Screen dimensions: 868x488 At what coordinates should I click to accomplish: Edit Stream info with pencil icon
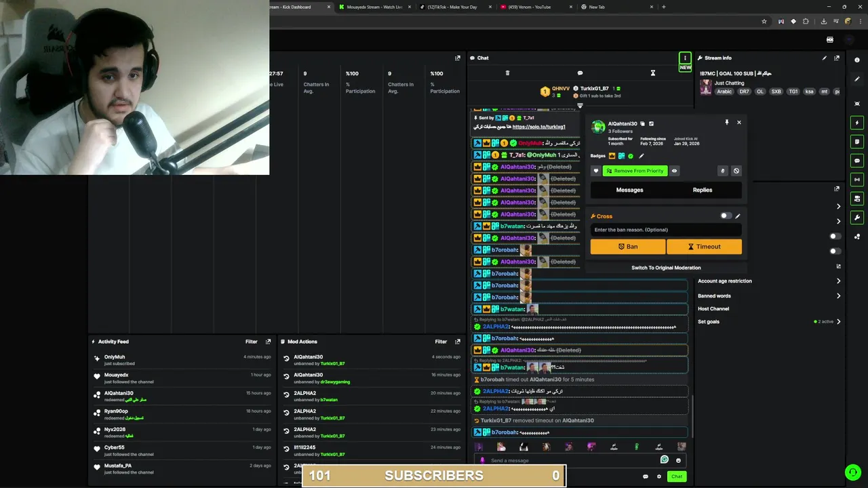pyautogui.click(x=825, y=58)
